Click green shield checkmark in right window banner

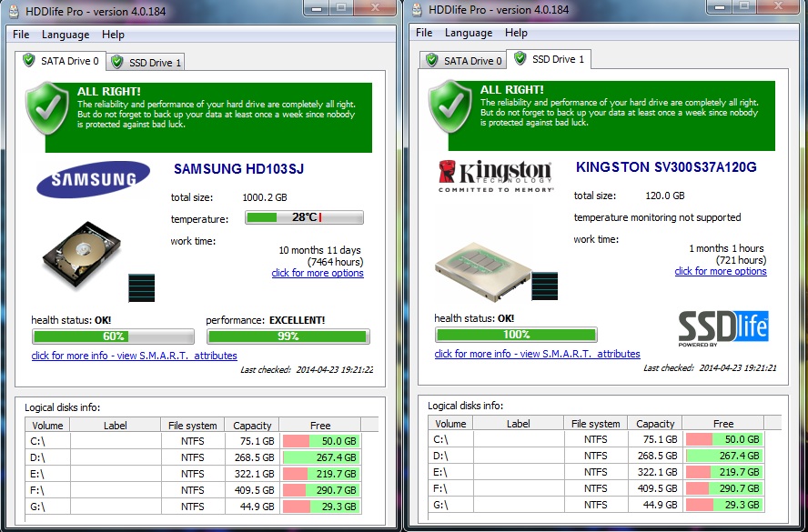click(450, 106)
